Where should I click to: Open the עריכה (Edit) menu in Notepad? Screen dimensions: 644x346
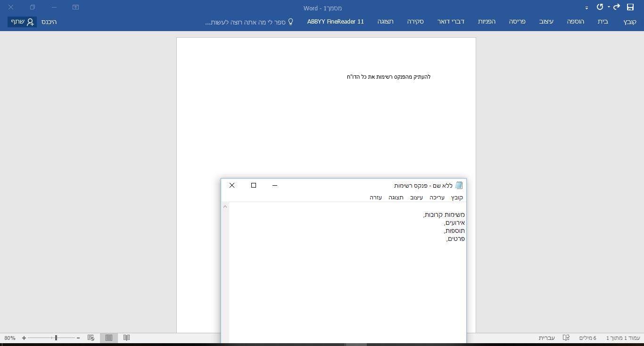click(x=437, y=198)
